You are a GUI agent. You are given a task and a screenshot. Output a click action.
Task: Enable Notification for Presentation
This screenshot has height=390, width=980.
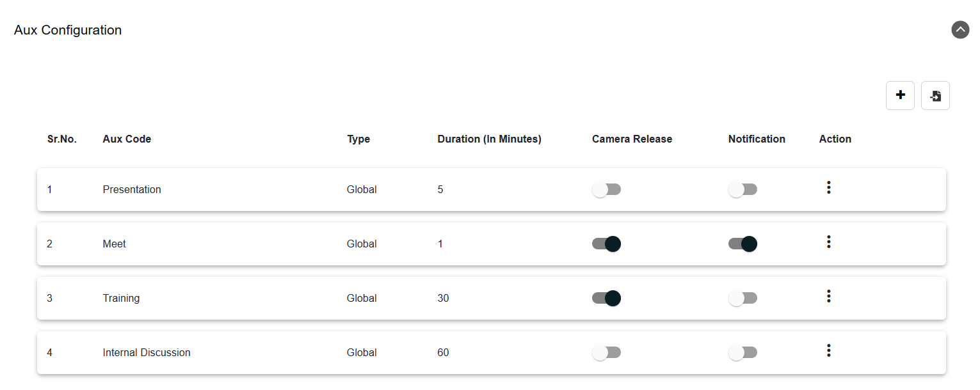pyautogui.click(x=743, y=189)
